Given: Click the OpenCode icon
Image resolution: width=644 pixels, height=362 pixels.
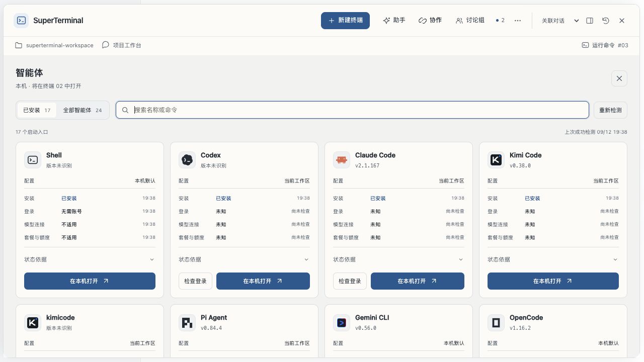Looking at the screenshot, I should coord(496,322).
